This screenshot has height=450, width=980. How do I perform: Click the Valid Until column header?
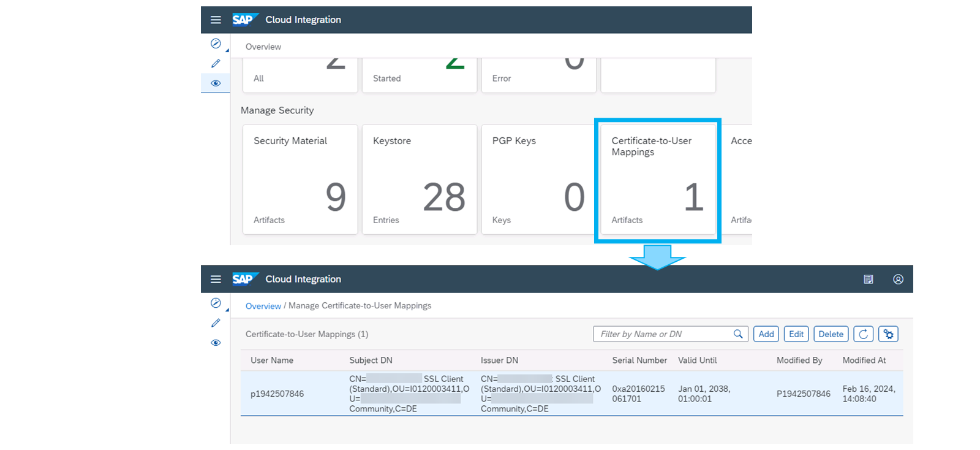pos(697,360)
